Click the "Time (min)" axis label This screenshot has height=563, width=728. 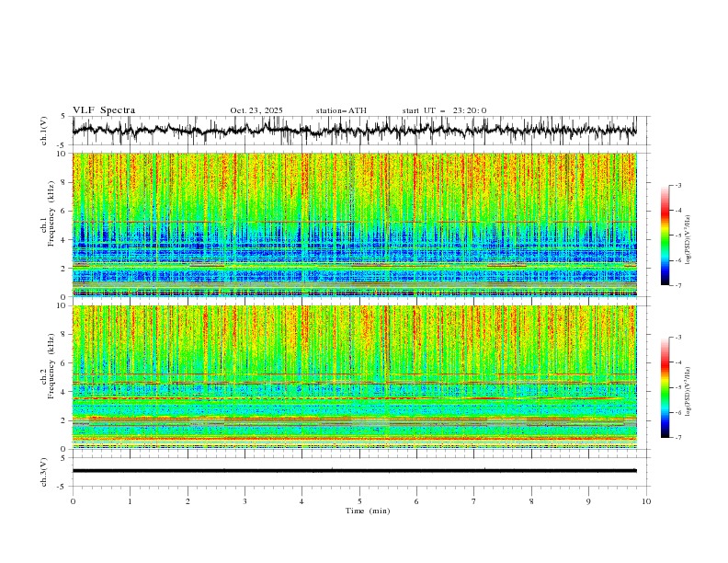click(368, 511)
